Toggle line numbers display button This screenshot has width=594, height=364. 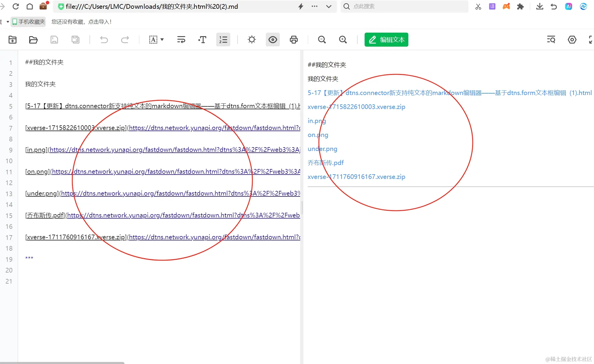tap(223, 40)
